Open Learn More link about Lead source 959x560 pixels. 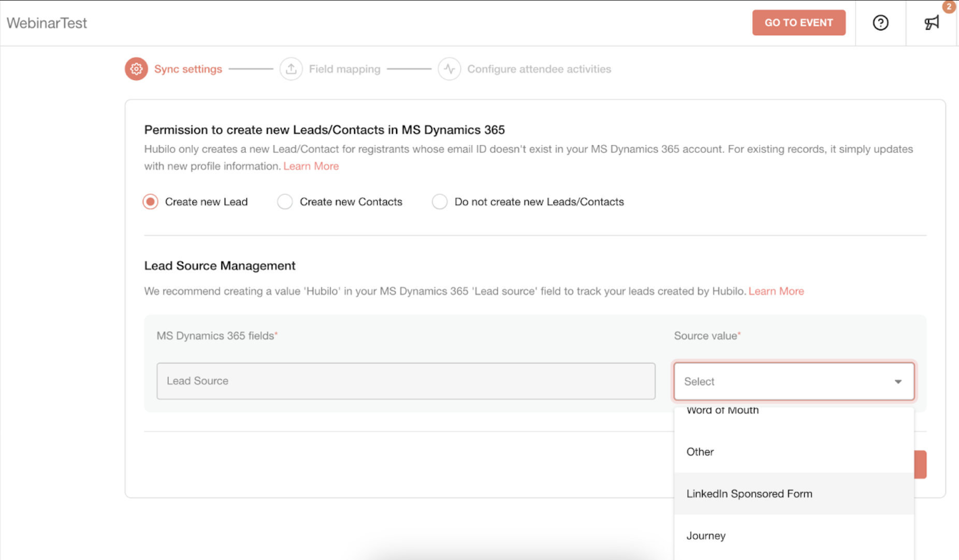(x=776, y=291)
